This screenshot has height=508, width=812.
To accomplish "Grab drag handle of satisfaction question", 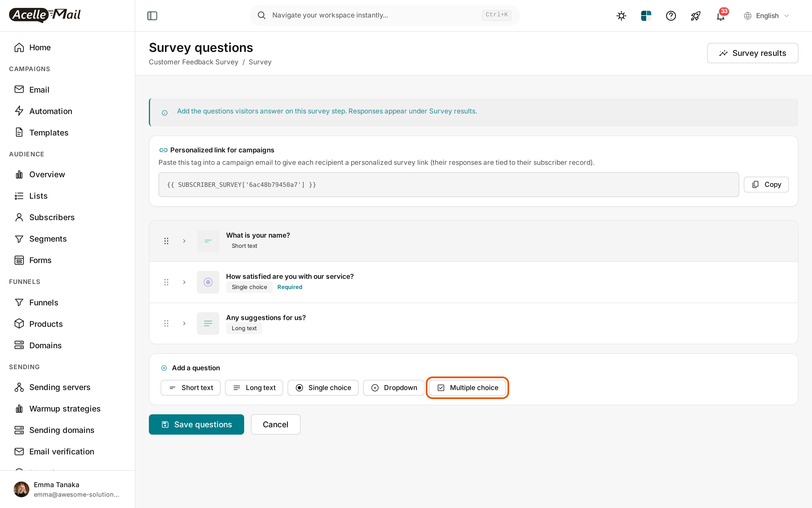I will point(166,282).
